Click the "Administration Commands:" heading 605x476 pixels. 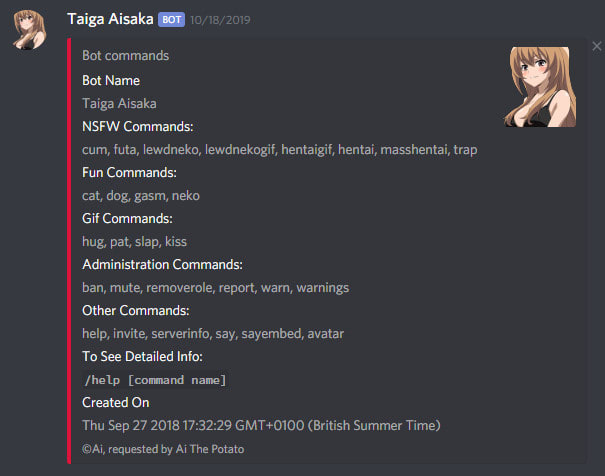pos(162,265)
